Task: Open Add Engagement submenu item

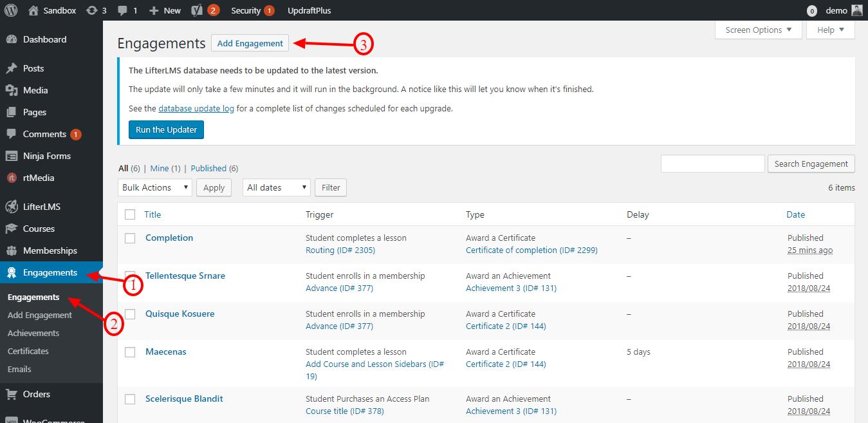Action: pyautogui.click(x=40, y=315)
